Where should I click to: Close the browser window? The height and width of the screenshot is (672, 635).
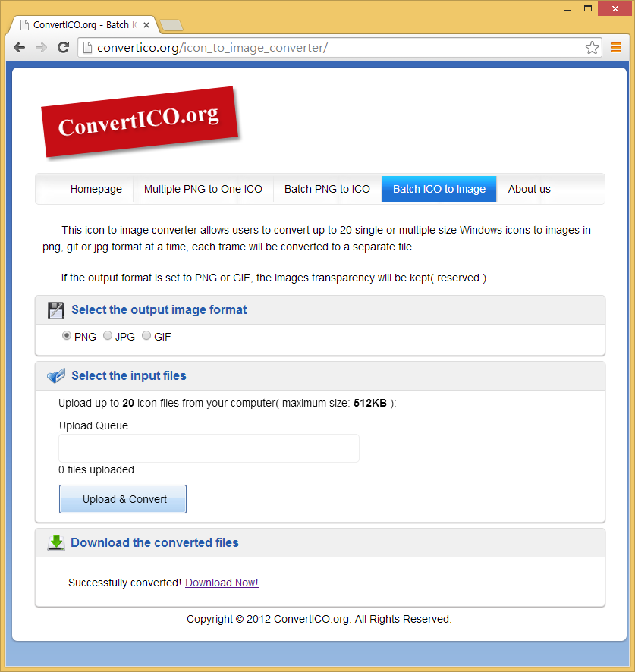pyautogui.click(x=615, y=8)
